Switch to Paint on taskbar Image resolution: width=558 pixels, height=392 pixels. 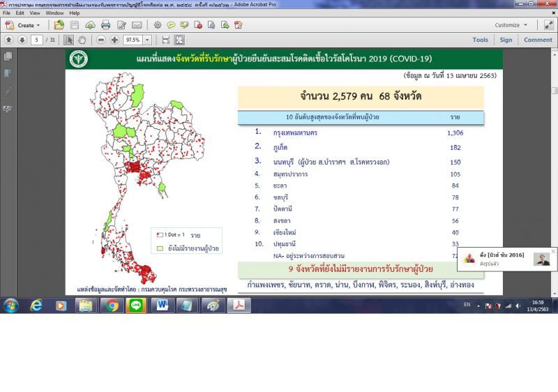[x=213, y=306]
